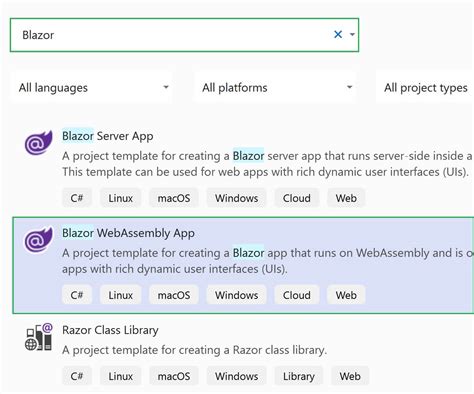Click the Web tag under Razor Class Library
Viewport: 474px width, 394px height.
click(x=350, y=376)
